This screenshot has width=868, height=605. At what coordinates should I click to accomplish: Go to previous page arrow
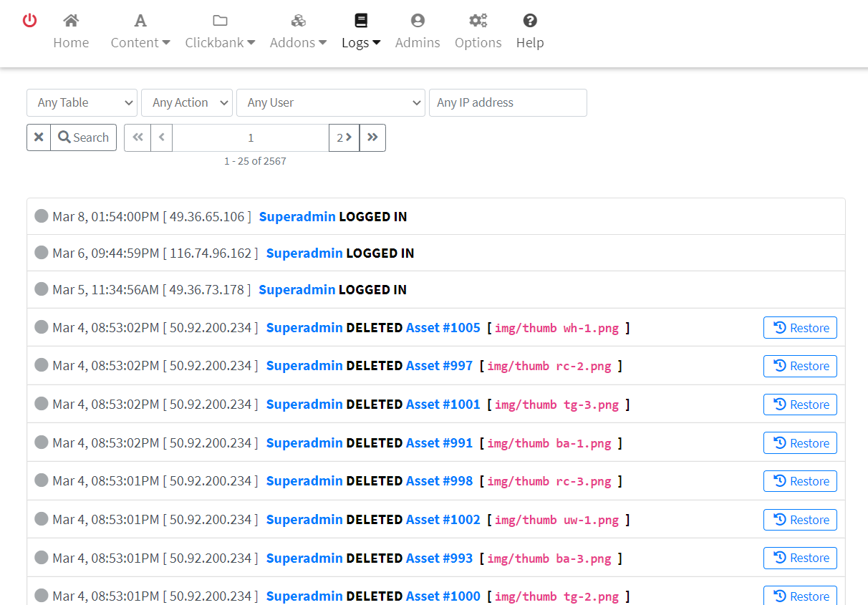pos(161,137)
